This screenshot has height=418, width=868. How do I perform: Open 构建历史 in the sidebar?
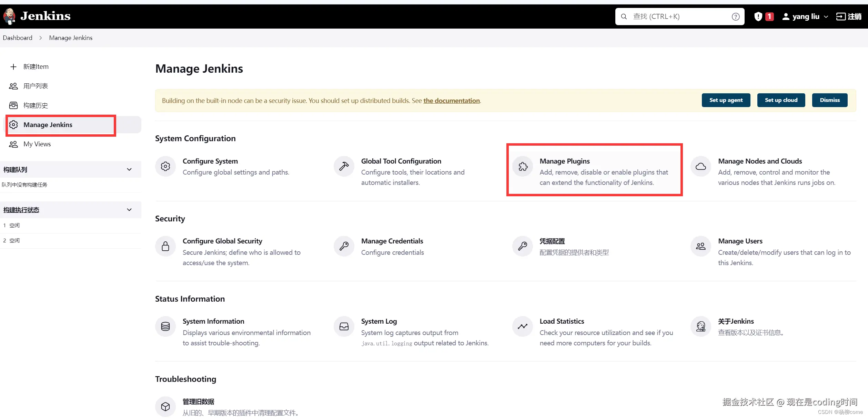tap(36, 105)
